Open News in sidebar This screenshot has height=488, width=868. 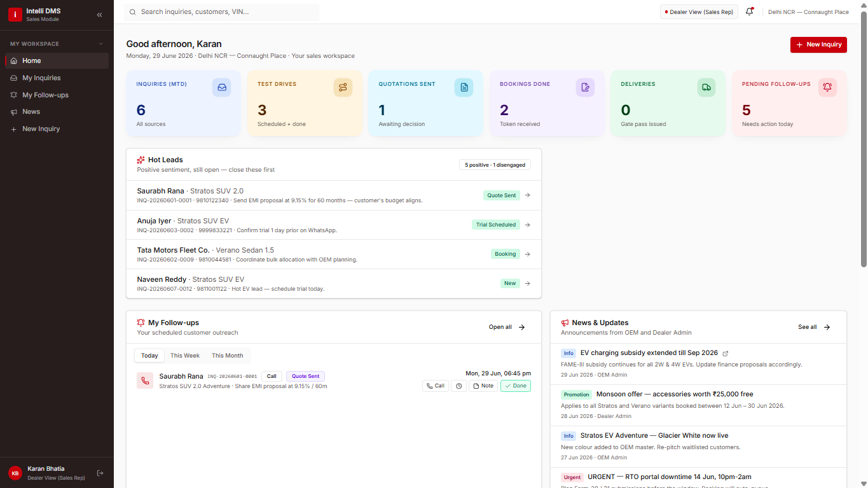[x=57, y=111]
